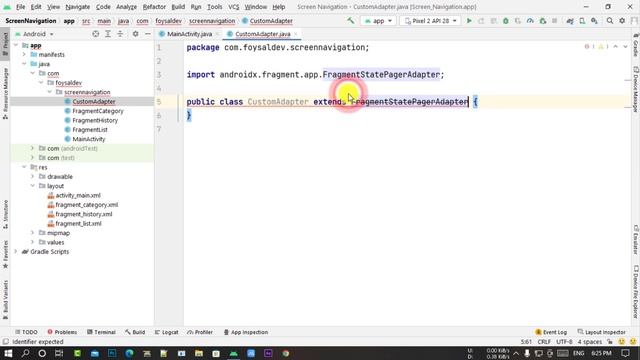Open the App Inspection tool window
Screen dimensions: 640x360
pos(245,332)
